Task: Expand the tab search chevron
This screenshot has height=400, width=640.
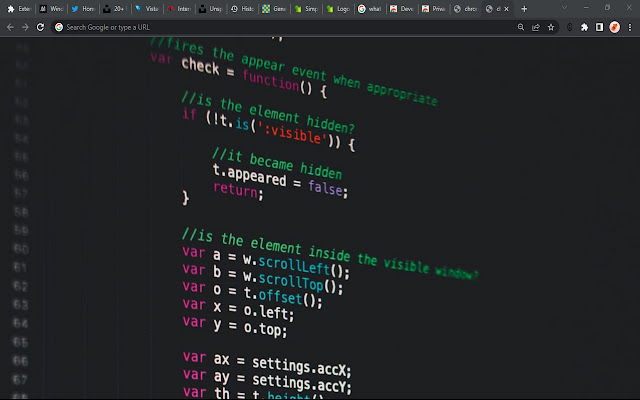Action: pos(564,8)
